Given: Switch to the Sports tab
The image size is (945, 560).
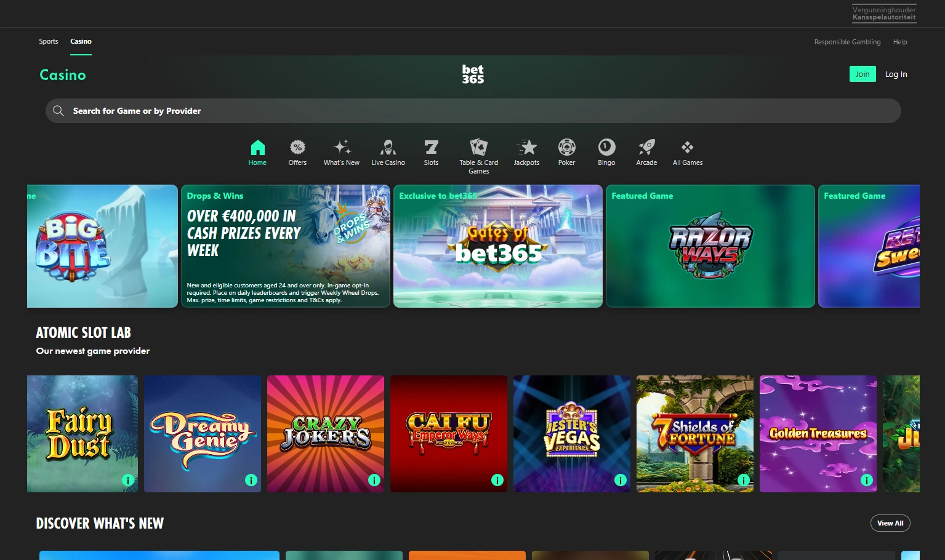Looking at the screenshot, I should [48, 41].
